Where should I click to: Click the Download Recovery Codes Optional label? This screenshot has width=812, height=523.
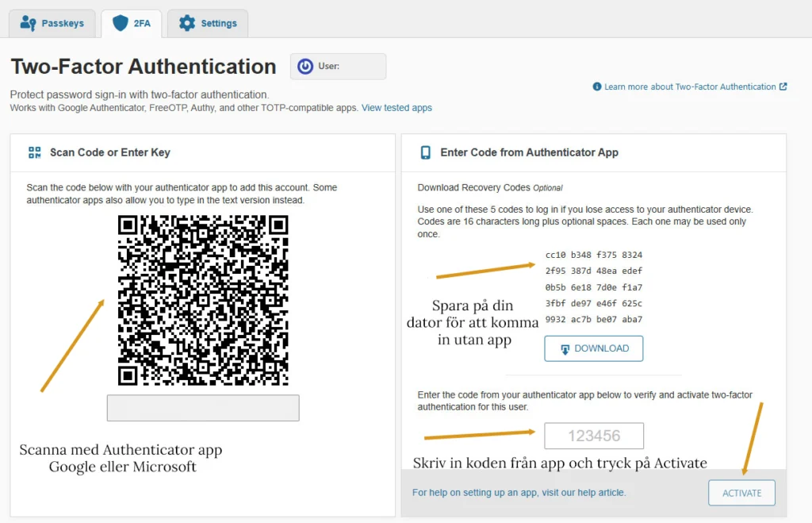coord(490,187)
